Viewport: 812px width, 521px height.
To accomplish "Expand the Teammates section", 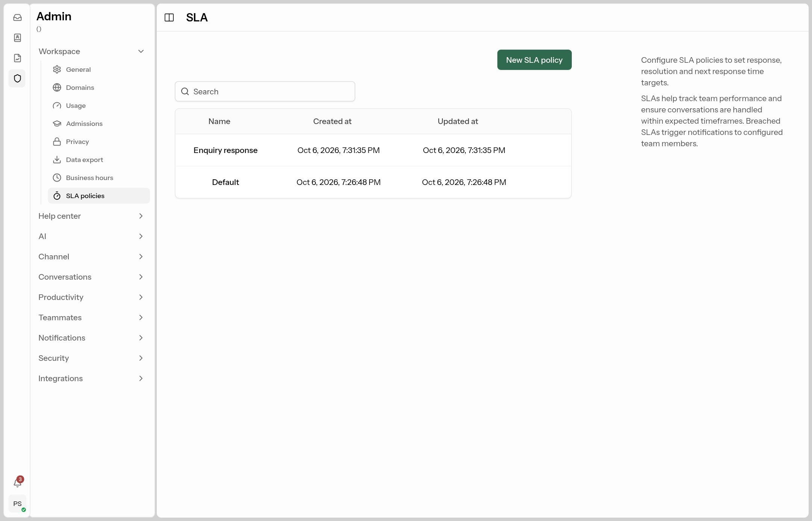I will (91, 318).
